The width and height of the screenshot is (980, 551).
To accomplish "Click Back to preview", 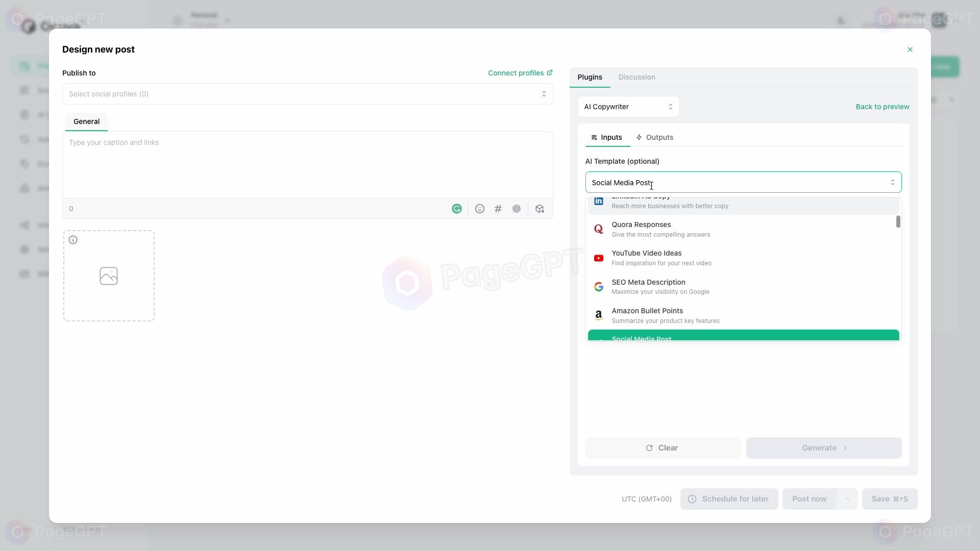I will (x=883, y=107).
